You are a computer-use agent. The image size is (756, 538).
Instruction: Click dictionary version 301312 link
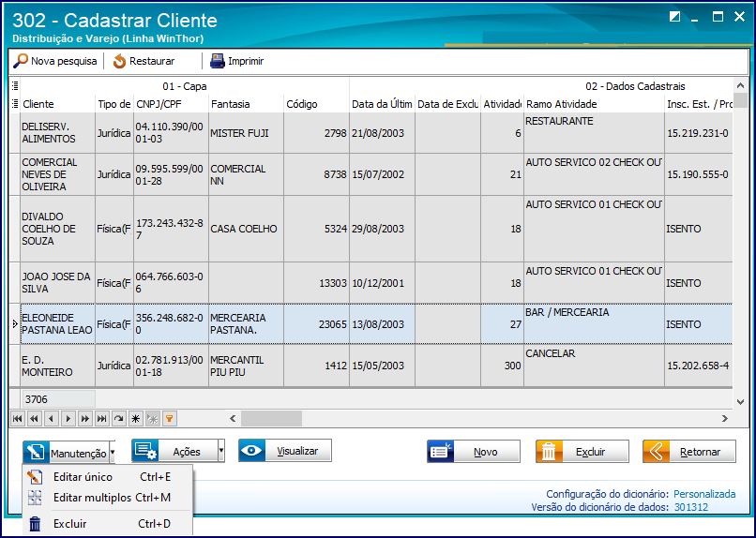691,507
